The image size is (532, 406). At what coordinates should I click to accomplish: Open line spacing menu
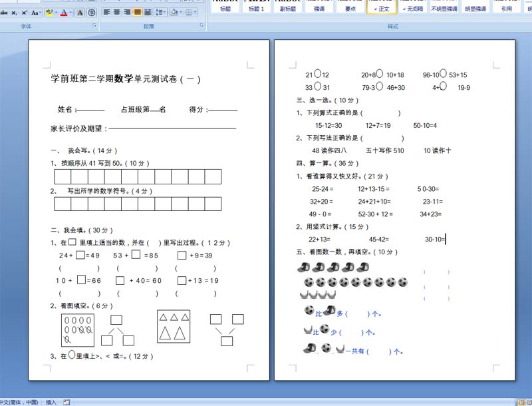(x=160, y=12)
